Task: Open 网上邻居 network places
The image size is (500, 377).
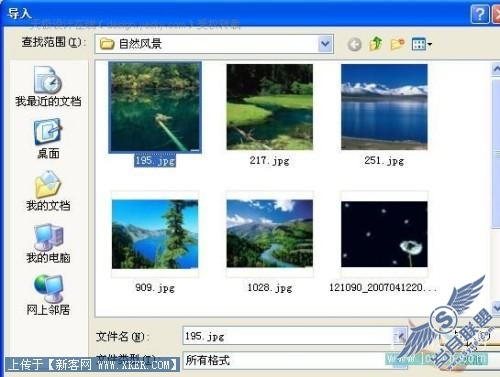Action: (48, 295)
